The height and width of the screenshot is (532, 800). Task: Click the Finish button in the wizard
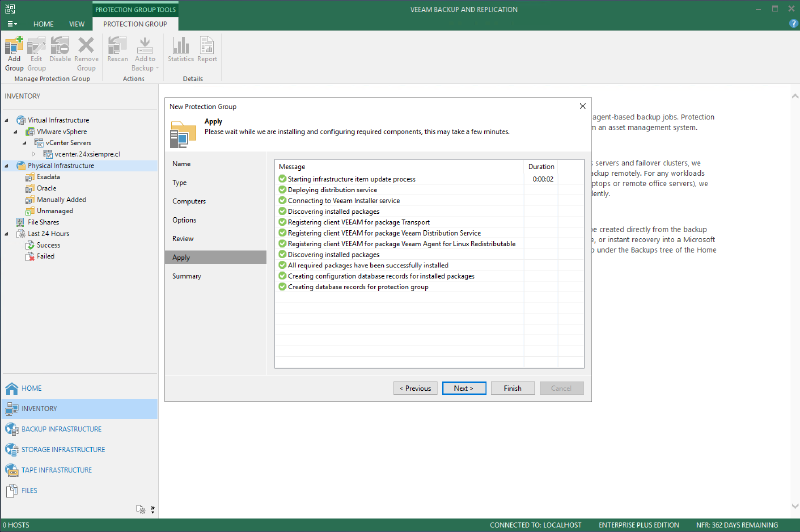513,388
